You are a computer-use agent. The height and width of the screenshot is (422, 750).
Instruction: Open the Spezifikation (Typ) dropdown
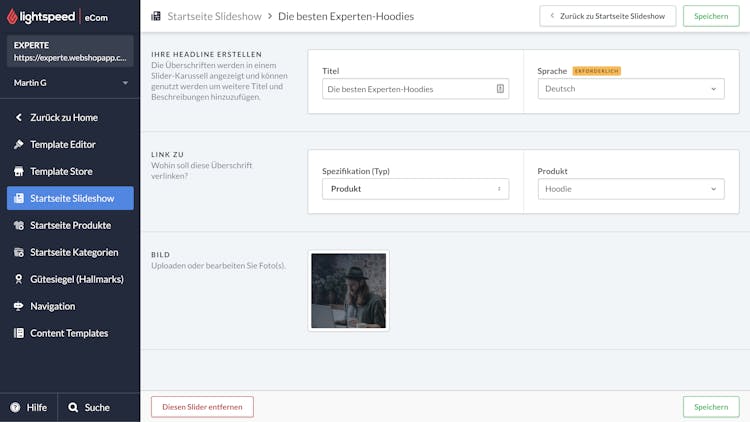415,189
